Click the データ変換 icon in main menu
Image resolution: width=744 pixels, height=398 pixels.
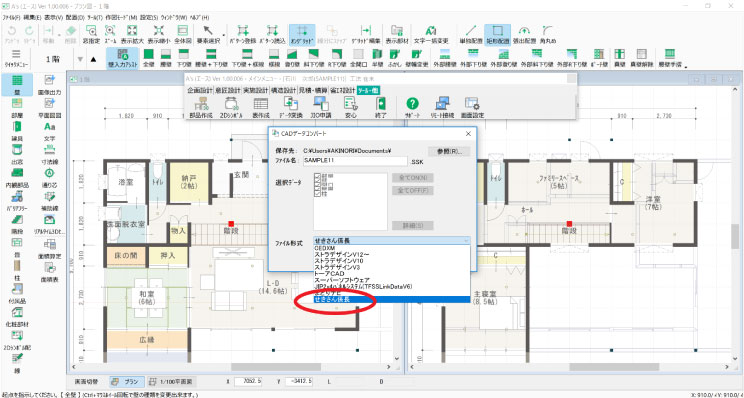click(x=290, y=107)
